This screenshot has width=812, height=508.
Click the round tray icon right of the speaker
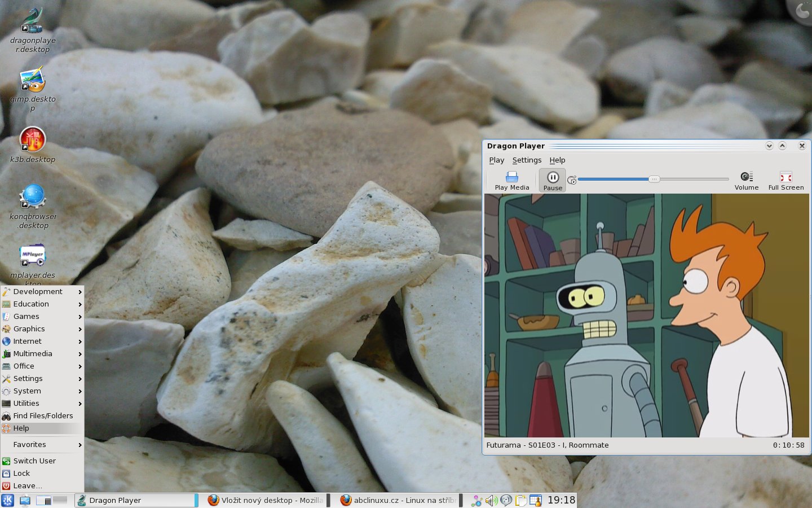coord(506,500)
